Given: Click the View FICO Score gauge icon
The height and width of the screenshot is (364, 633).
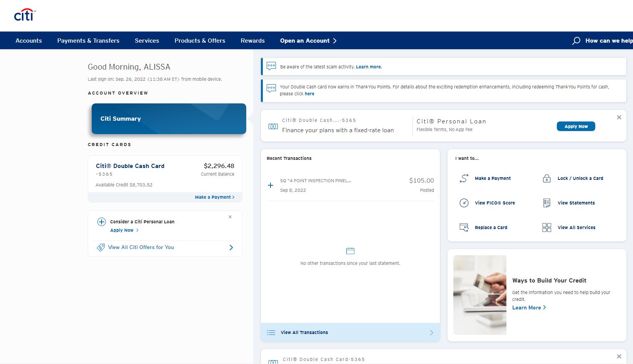Looking at the screenshot, I should coord(464,203).
